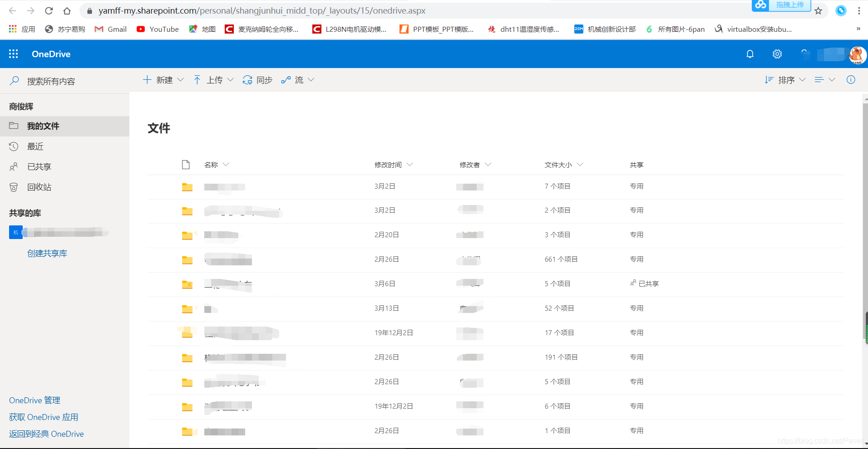The width and height of the screenshot is (868, 449).
Task: Click the 已共享 sharing status
Action: click(x=644, y=283)
